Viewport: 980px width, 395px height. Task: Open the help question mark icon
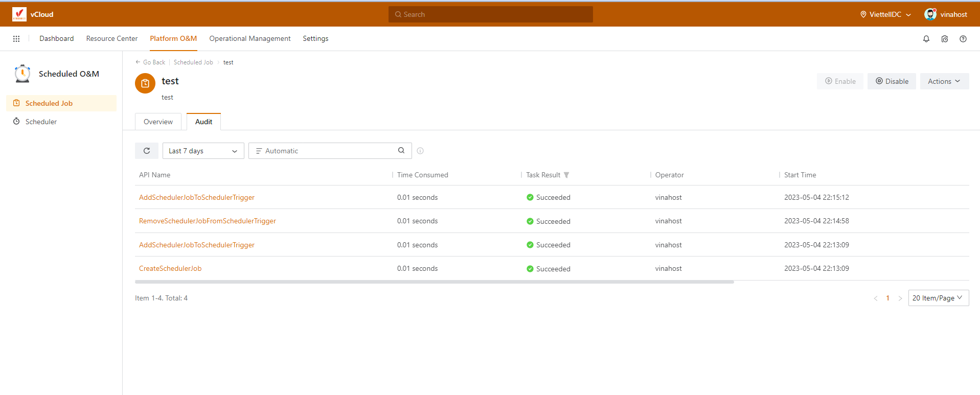[x=963, y=39]
